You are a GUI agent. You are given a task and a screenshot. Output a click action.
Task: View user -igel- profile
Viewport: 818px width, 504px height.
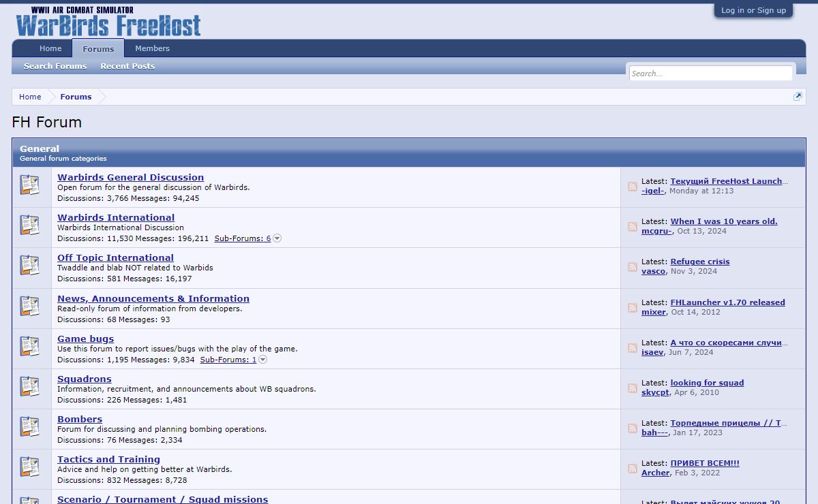(653, 191)
